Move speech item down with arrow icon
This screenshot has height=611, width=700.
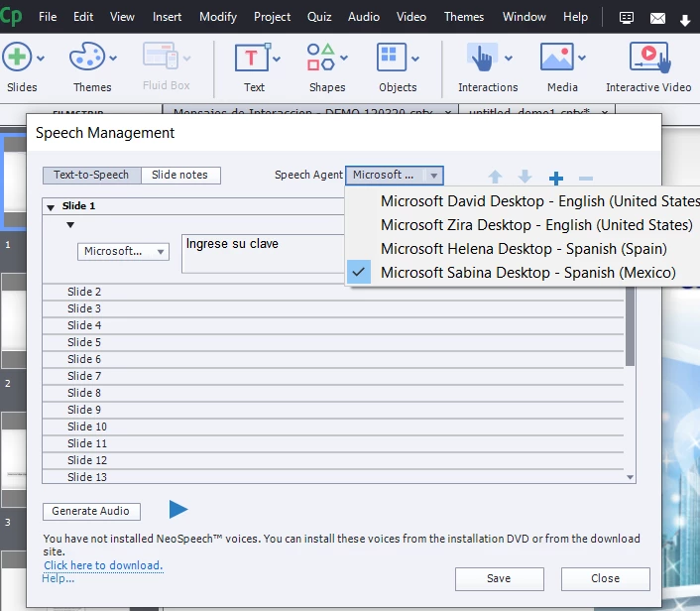[525, 177]
